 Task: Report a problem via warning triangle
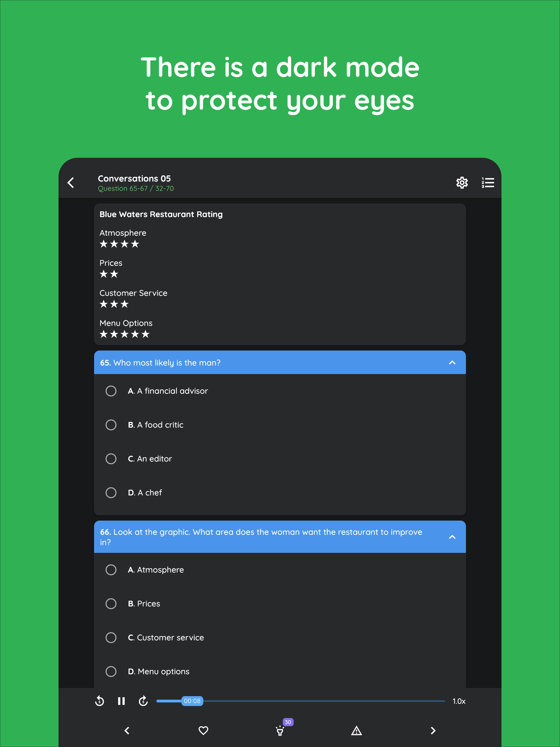point(356,730)
